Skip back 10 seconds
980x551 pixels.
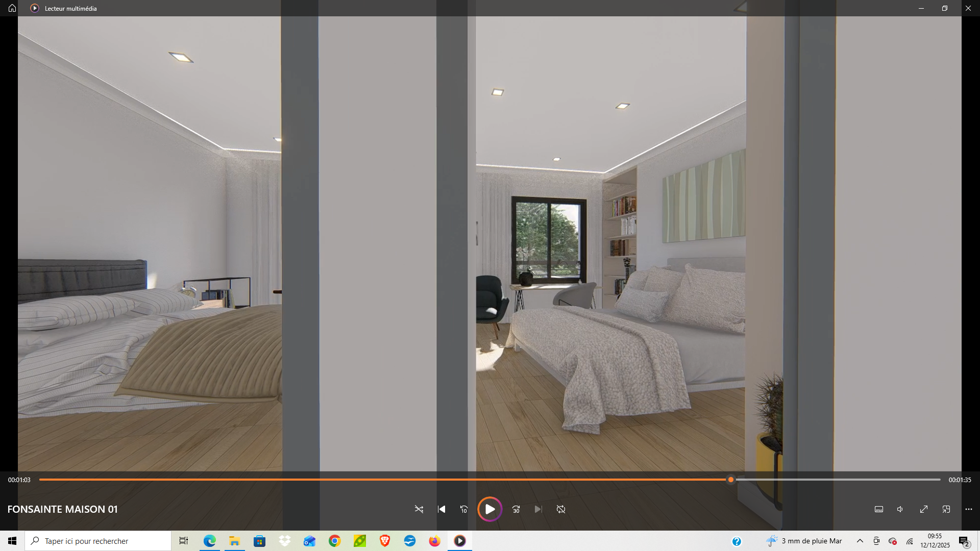pyautogui.click(x=463, y=509)
